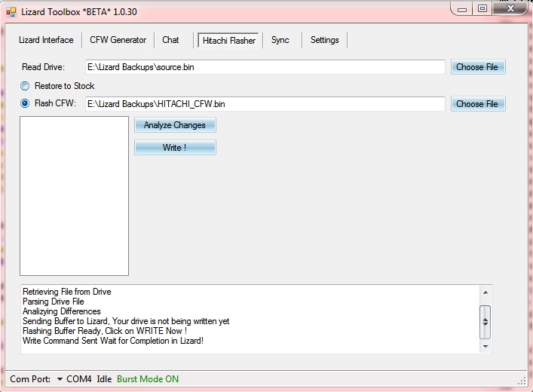The image size is (533, 392).
Task: Click log line 'Sending Buffer to Lizard'
Action: [126, 321]
